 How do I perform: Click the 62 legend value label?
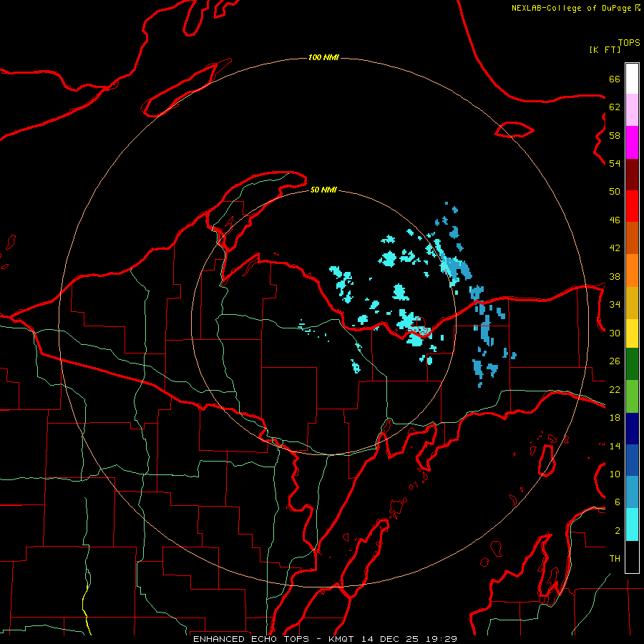(615, 107)
